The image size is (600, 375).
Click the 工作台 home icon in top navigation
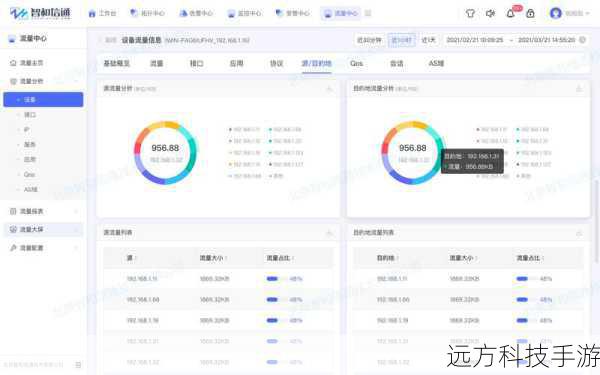tap(92, 13)
